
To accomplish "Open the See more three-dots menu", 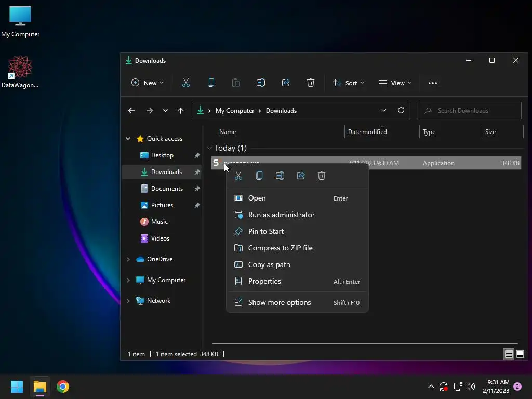I will (433, 83).
